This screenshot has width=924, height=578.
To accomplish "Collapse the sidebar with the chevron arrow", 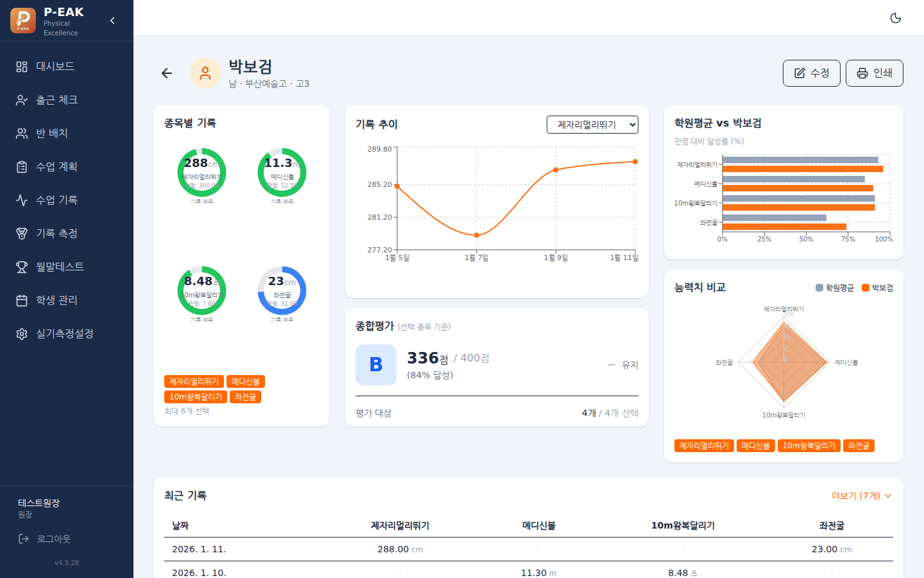I will (112, 21).
